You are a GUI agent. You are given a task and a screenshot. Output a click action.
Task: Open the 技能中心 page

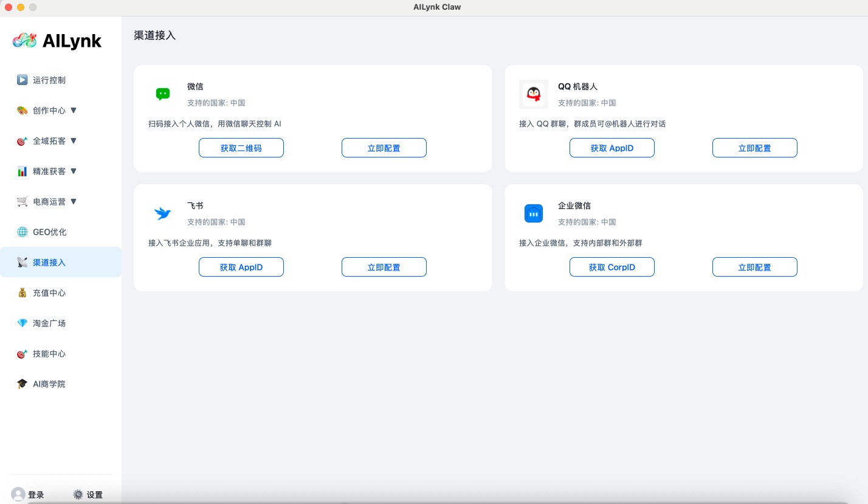(61, 353)
